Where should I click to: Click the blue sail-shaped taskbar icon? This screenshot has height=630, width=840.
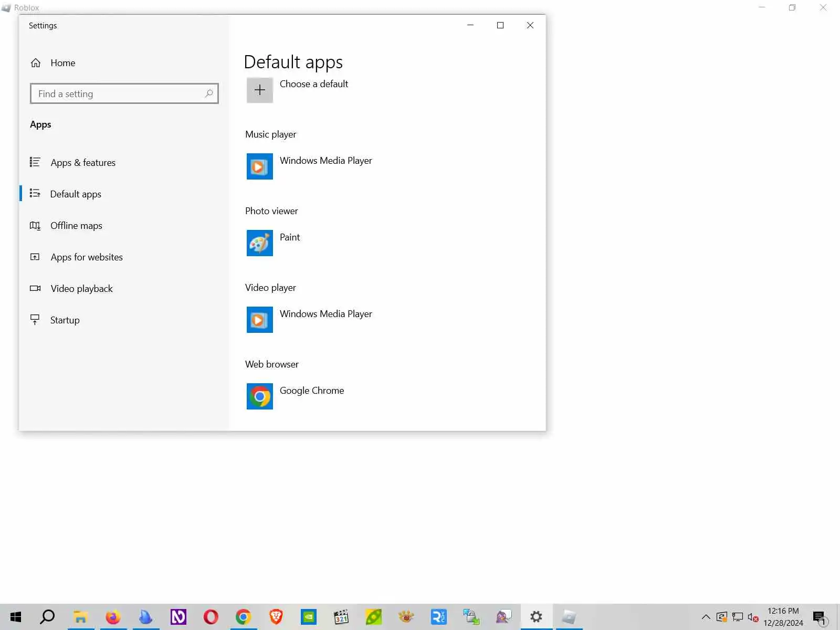(145, 617)
